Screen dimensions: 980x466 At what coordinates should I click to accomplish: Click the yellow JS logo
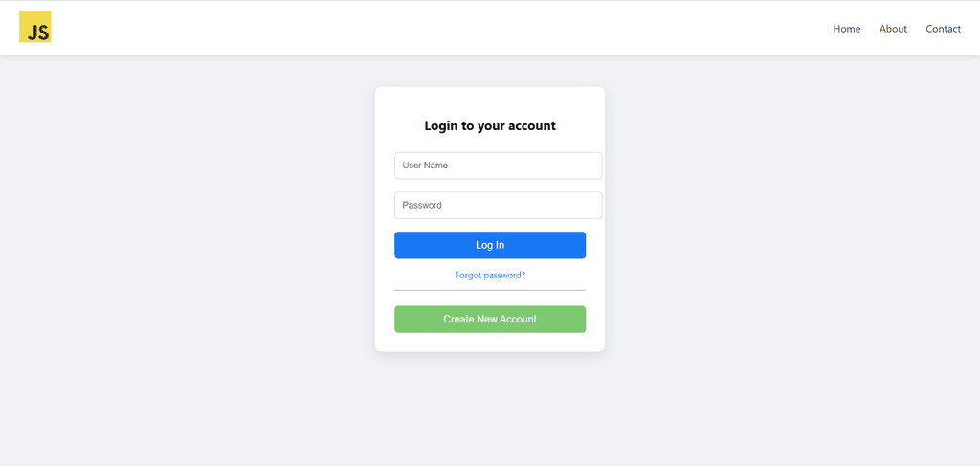35,28
